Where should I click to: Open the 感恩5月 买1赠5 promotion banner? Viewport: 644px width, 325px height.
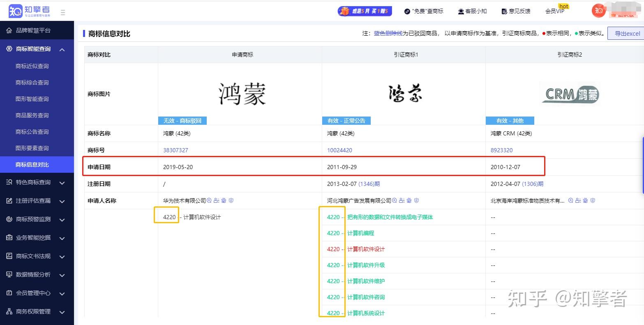365,11
